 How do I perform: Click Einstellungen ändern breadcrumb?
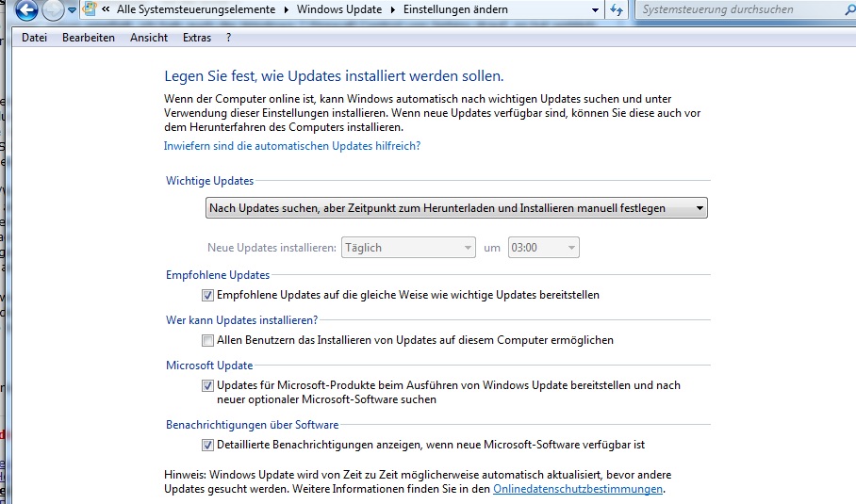coord(455,9)
